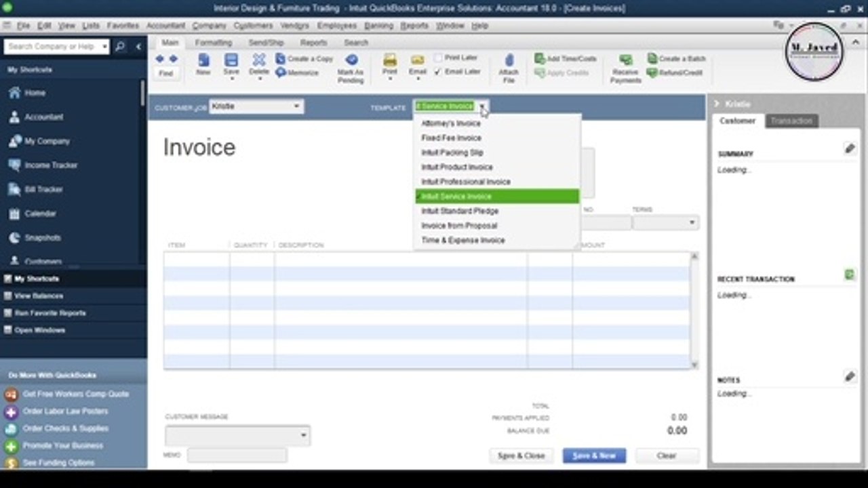This screenshot has height=488, width=868.
Task: Click View Balances in sidebar
Action: click(x=39, y=296)
